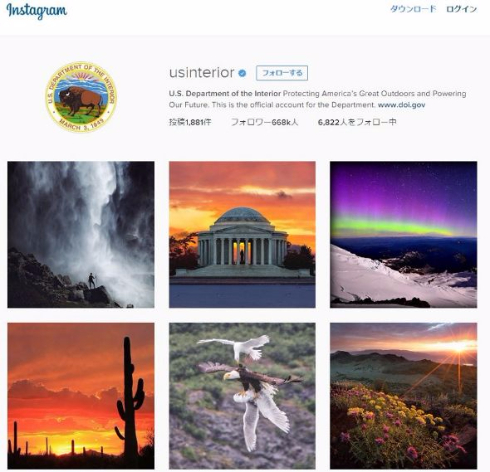Open the bald eagle and gull photo
Screen dimensions: 490x472
(242, 396)
